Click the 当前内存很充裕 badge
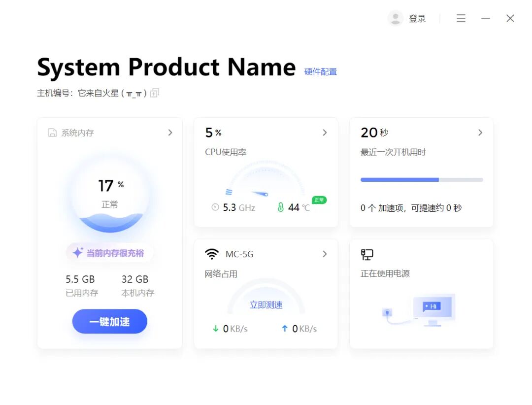Image resolution: width=532 pixels, height=405 pixels. pyautogui.click(x=109, y=253)
